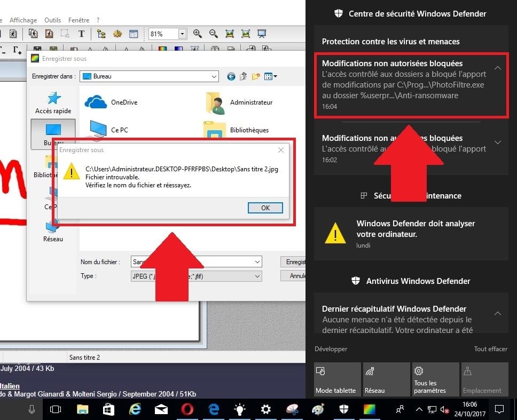Screen dimensions: 517x420
Task: Select the Text tool in PhotoFiltre toolbar
Action: click(81, 34)
